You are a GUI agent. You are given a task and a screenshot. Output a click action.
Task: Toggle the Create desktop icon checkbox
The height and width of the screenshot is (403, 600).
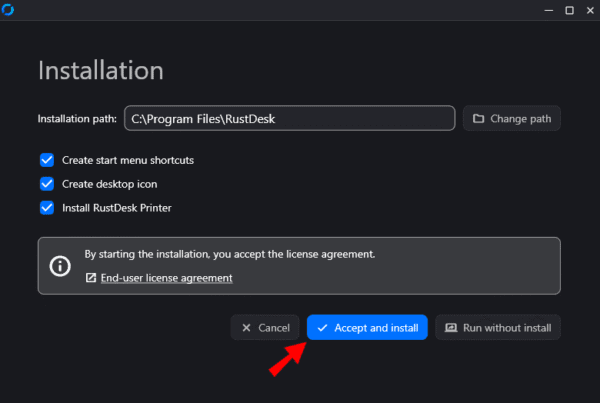[47, 184]
